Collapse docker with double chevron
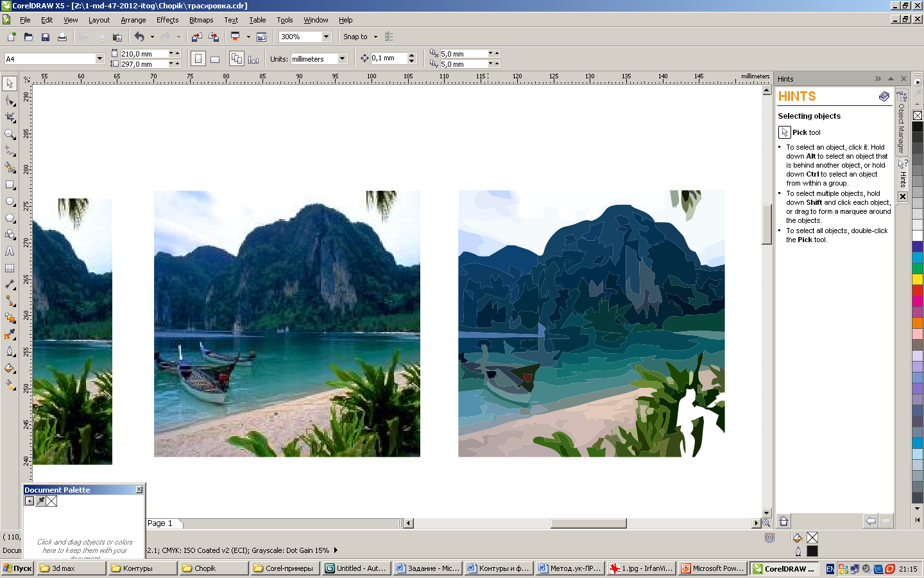The image size is (924, 578). pos(878,78)
